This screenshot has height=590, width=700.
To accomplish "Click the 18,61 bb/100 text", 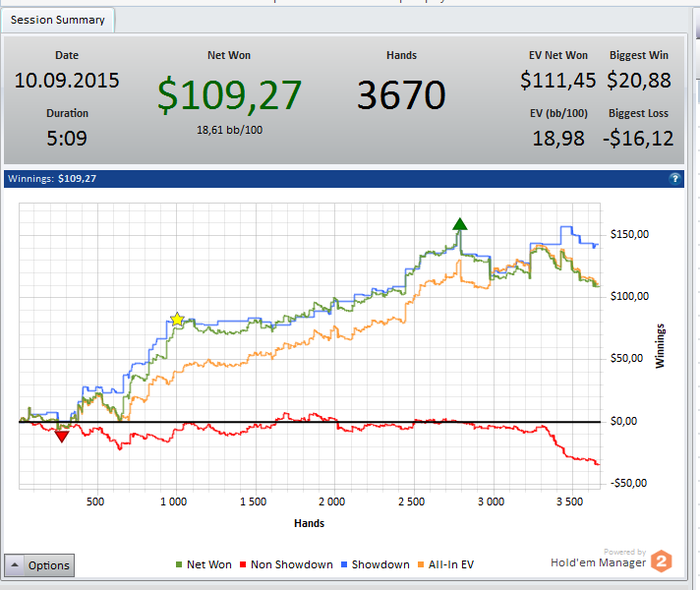I will click(x=229, y=130).
